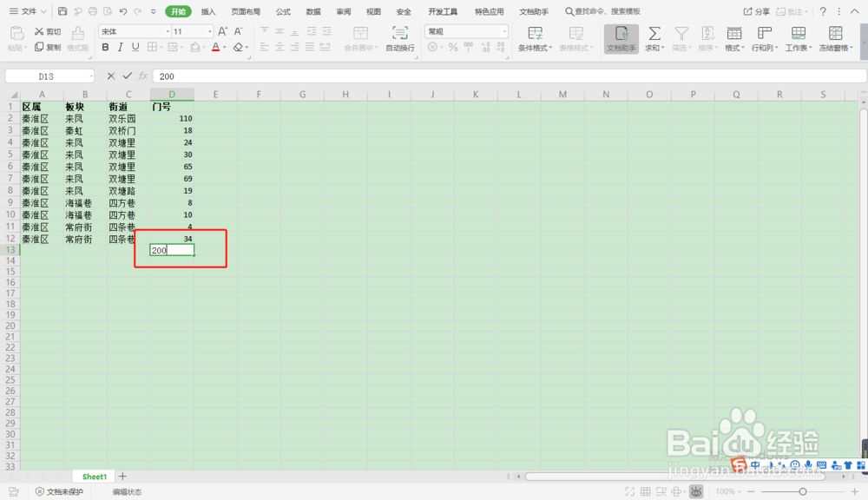Image resolution: width=868 pixels, height=500 pixels.
Task: Toggle the eye-protection mode in status bar
Action: [697, 491]
